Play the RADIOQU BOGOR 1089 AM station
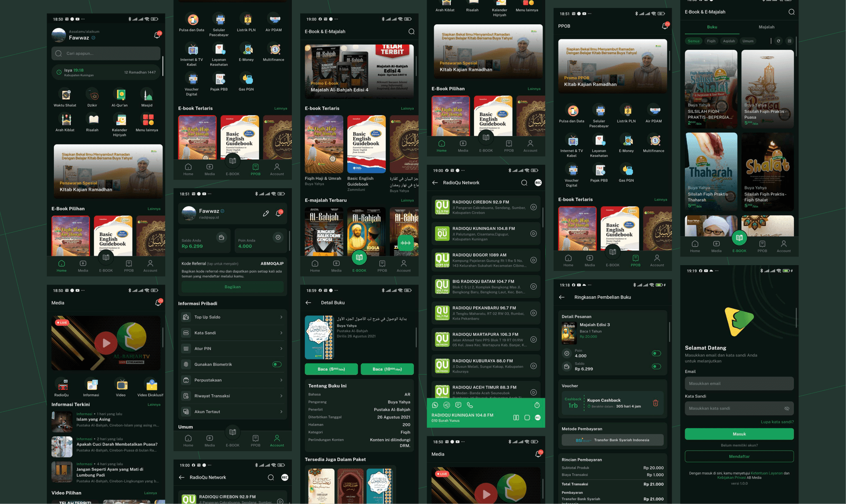 (533, 260)
